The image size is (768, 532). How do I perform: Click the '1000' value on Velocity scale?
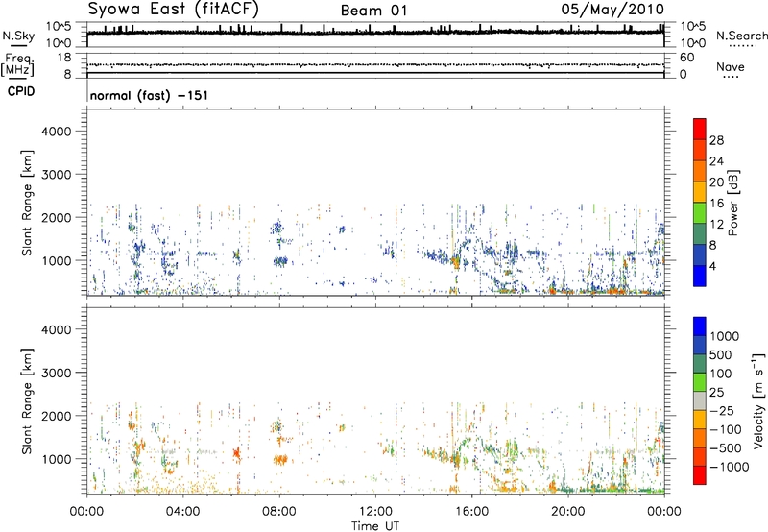coord(725,336)
